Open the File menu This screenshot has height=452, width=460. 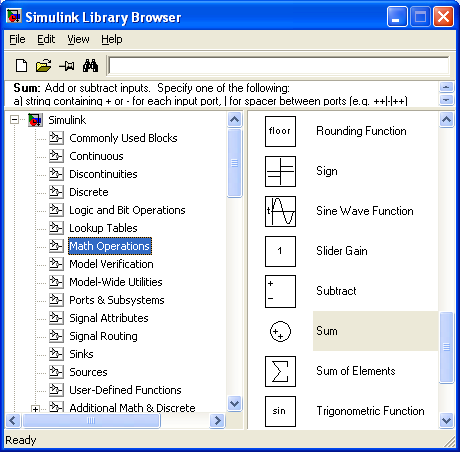pos(17,39)
